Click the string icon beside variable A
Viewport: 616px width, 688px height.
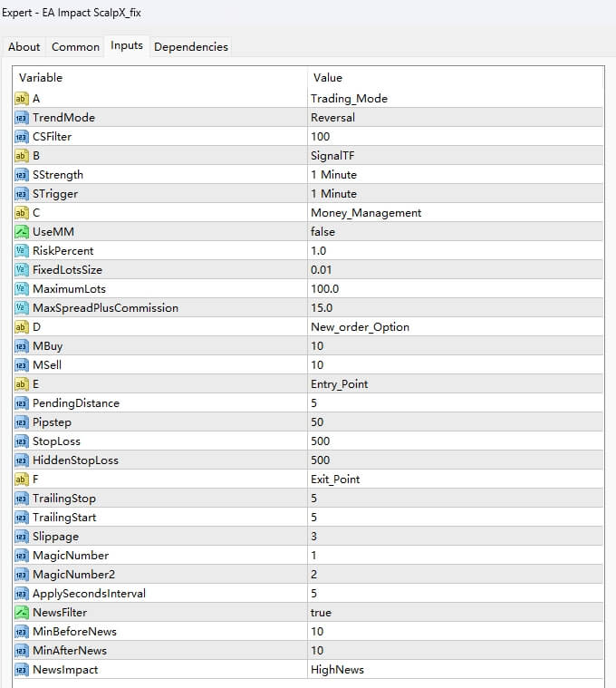pyautogui.click(x=21, y=98)
